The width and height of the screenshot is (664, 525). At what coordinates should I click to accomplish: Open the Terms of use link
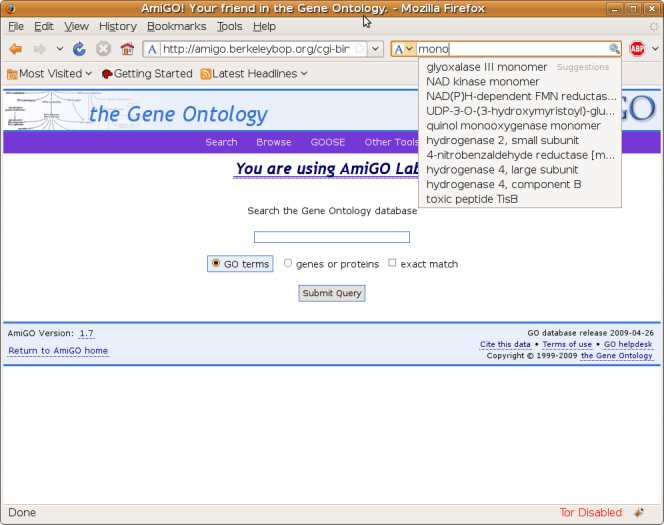point(567,344)
